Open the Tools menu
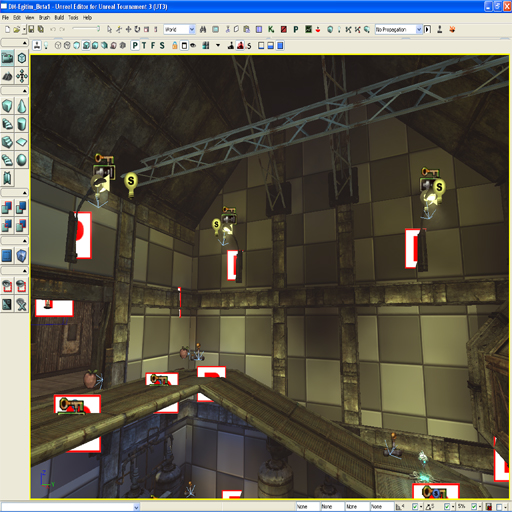The height and width of the screenshot is (512, 512). pos(73,18)
